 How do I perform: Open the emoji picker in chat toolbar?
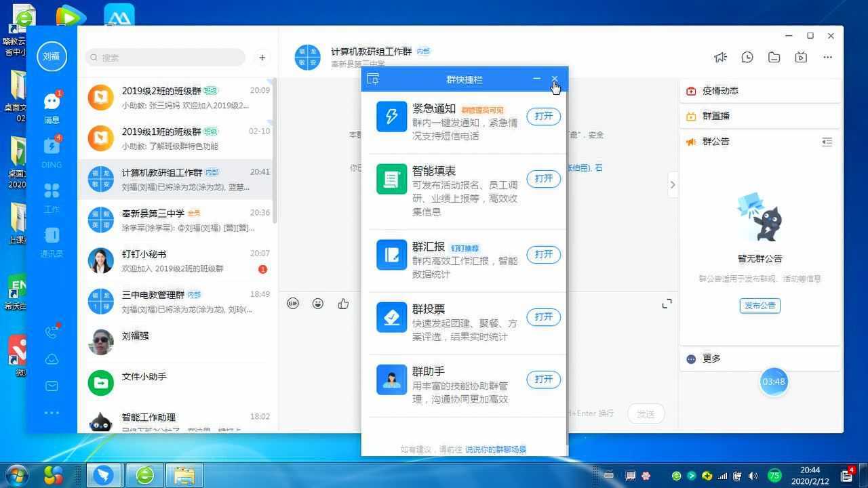pos(318,304)
